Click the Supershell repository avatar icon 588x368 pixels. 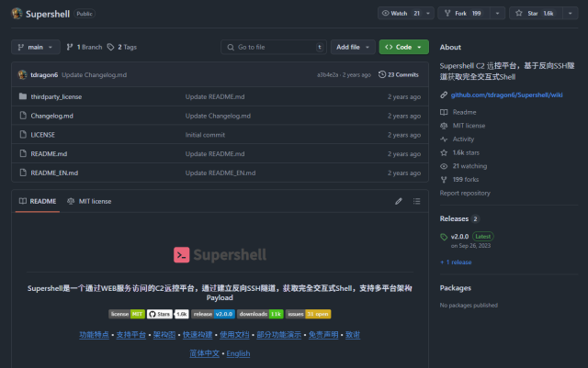pos(17,14)
